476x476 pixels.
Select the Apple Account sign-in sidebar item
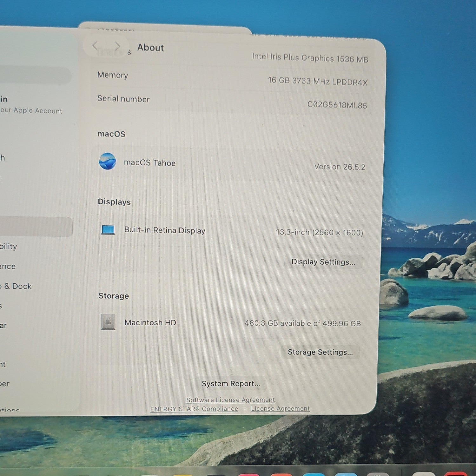coord(32,105)
